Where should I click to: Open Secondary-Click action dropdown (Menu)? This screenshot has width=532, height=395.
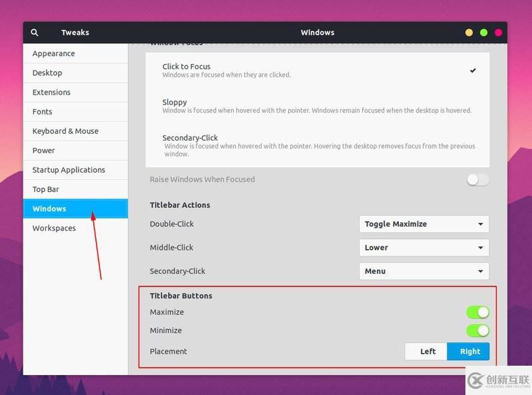point(424,271)
